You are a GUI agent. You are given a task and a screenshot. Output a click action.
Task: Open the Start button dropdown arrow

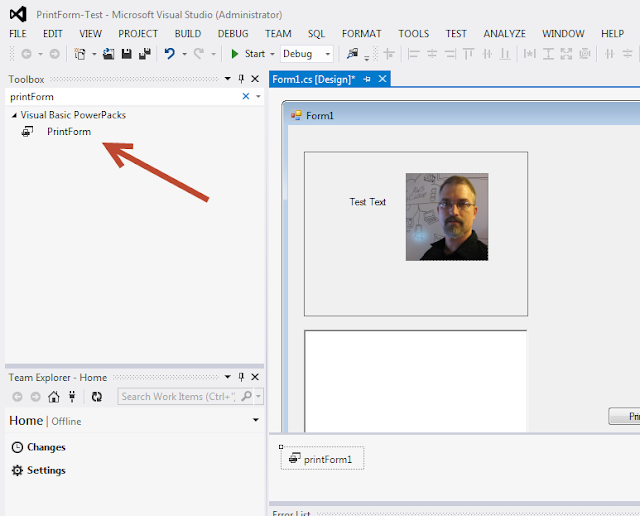tap(272, 54)
